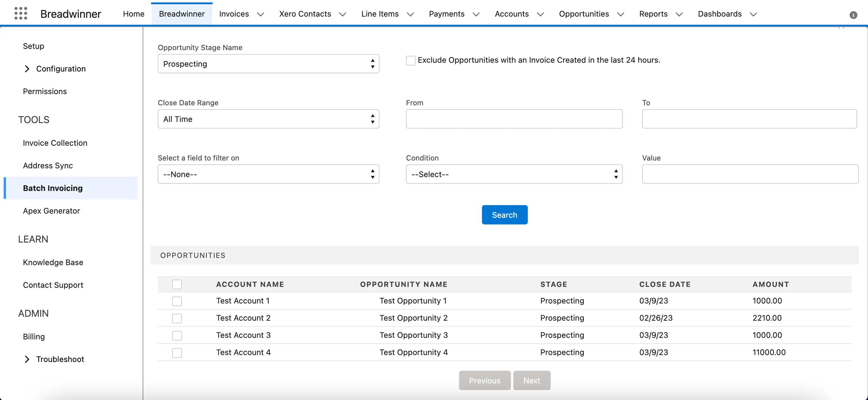Open Address Sync tool
868x400 pixels.
(x=48, y=165)
